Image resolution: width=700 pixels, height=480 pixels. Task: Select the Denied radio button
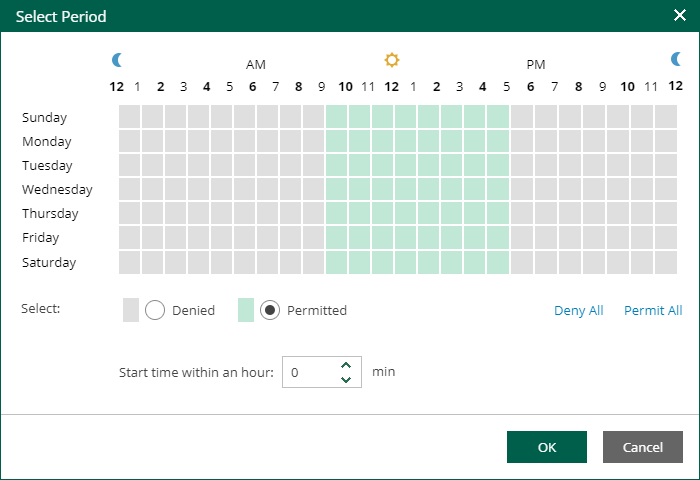coord(155,310)
